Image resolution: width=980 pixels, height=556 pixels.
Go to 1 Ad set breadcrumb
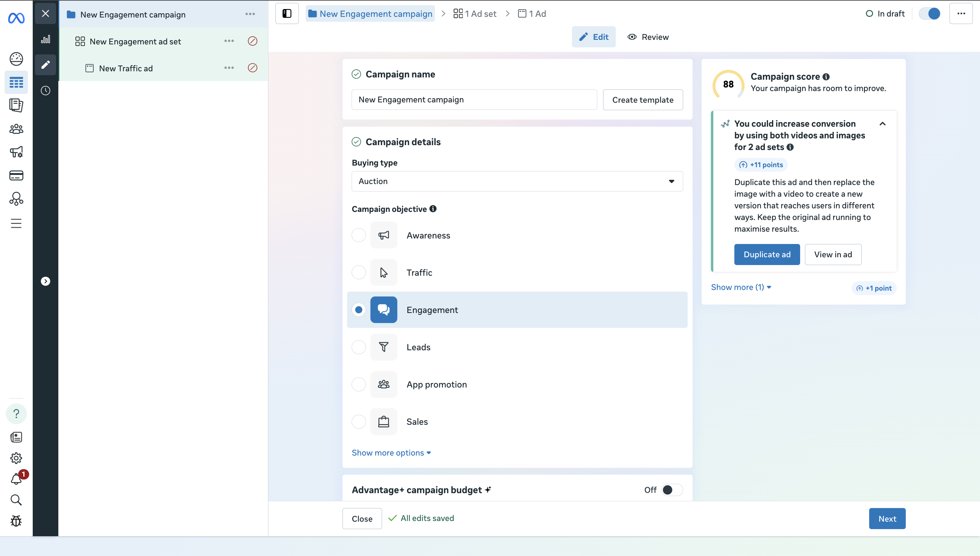[x=475, y=14]
